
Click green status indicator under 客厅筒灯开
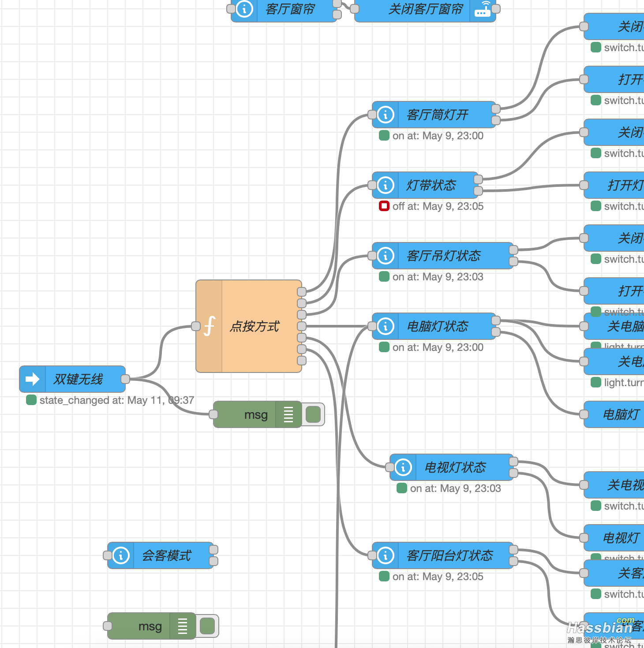pos(384,135)
